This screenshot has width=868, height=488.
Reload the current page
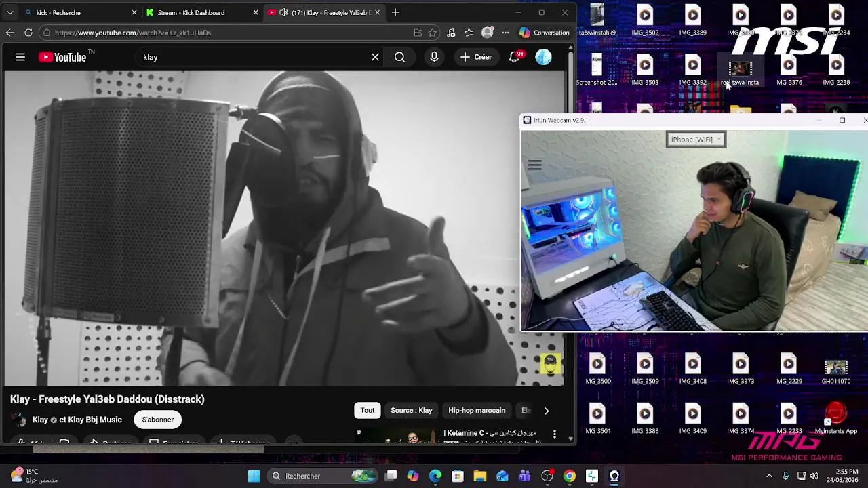click(x=28, y=33)
